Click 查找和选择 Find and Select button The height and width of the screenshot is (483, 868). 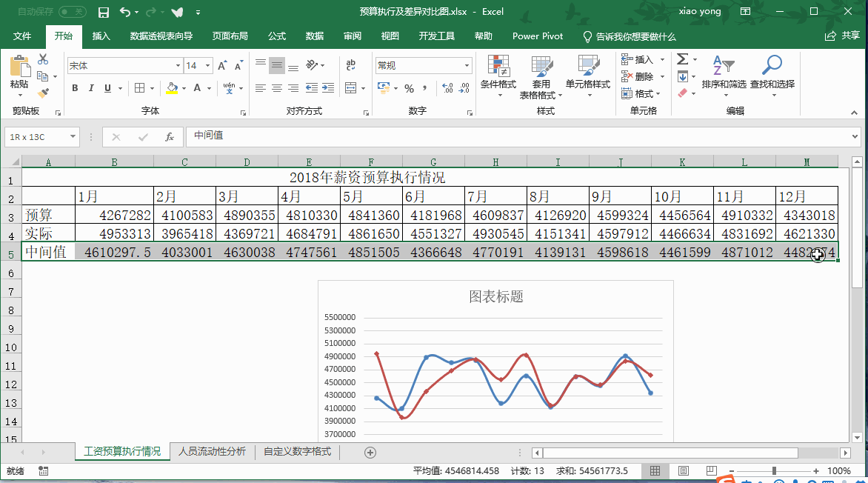coord(772,76)
